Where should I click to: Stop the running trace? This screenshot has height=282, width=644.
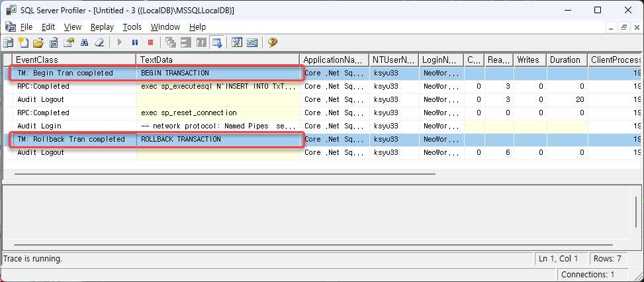pyautogui.click(x=150, y=42)
